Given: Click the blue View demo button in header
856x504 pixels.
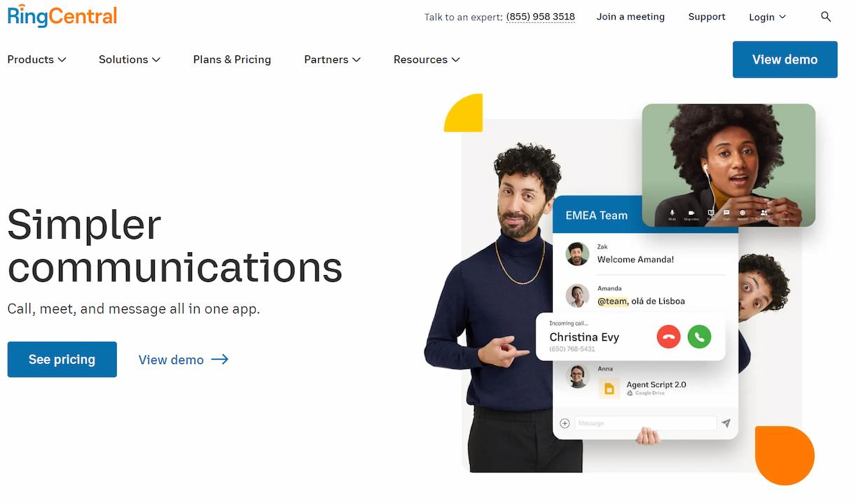Looking at the screenshot, I should 785,59.
